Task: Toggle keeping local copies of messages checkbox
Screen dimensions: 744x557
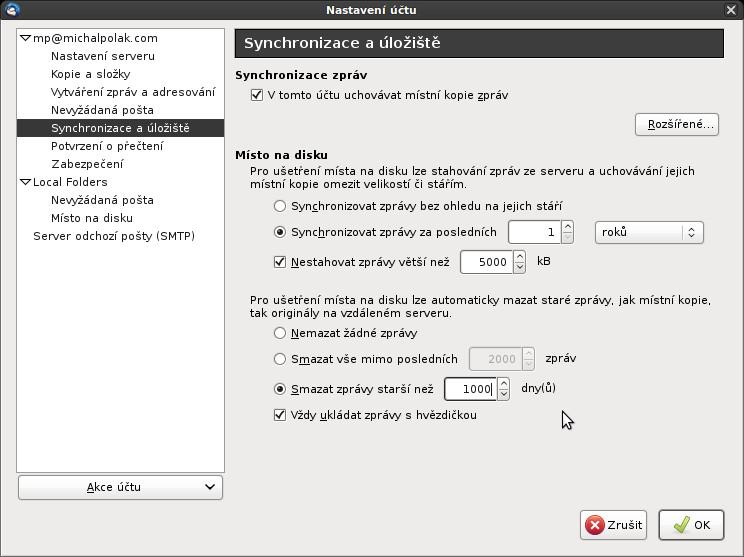Action: (x=257, y=95)
